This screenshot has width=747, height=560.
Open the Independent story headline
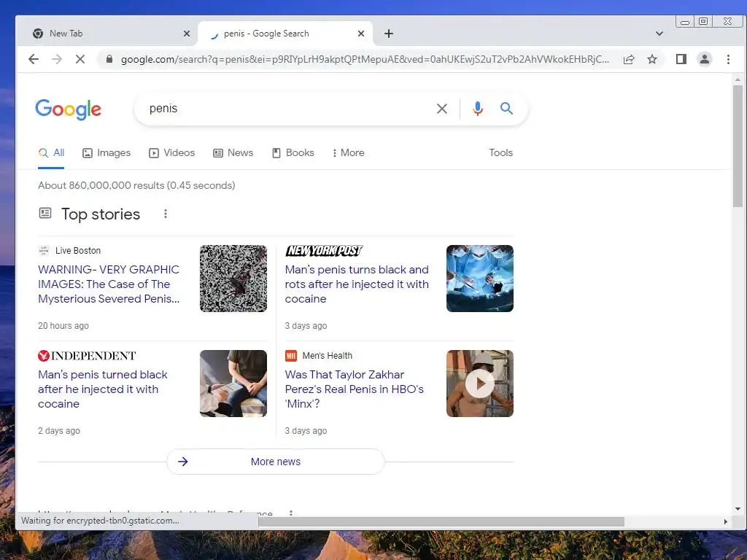(102, 389)
